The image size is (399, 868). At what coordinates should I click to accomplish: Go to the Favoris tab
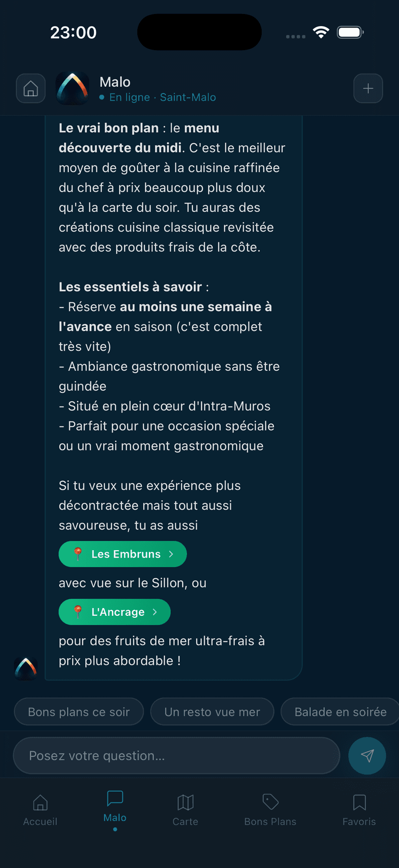[359, 809]
